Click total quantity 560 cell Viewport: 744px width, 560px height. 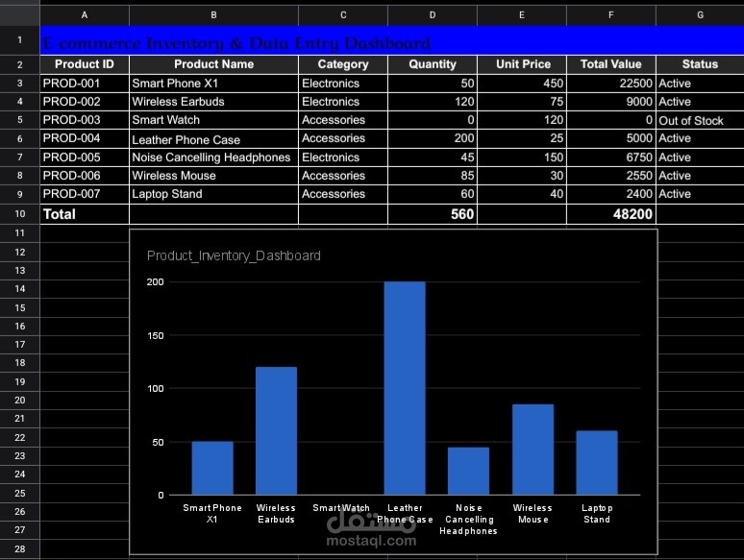pos(433,214)
